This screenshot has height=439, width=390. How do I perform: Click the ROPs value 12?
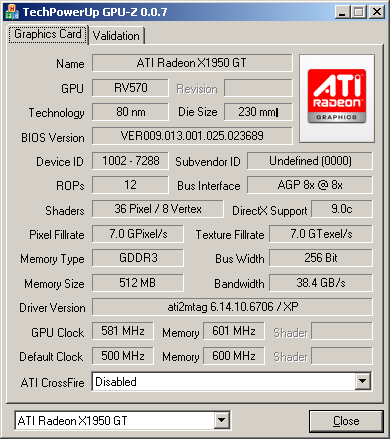[130, 185]
